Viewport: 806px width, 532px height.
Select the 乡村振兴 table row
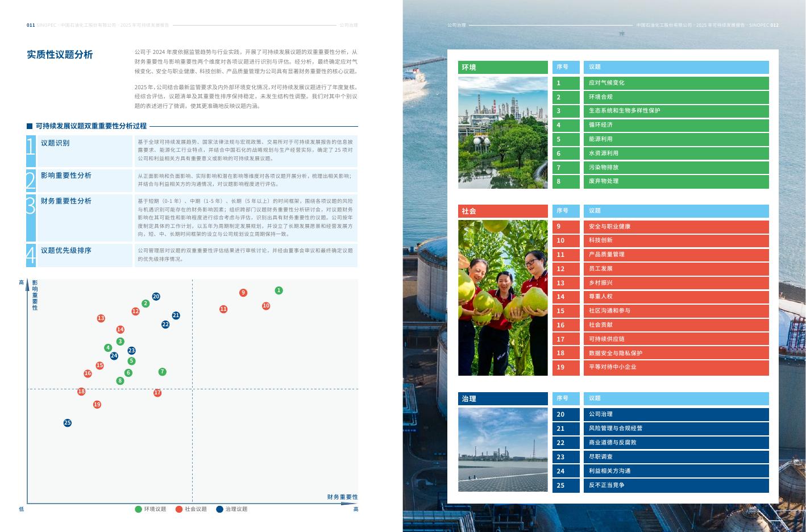660,283
